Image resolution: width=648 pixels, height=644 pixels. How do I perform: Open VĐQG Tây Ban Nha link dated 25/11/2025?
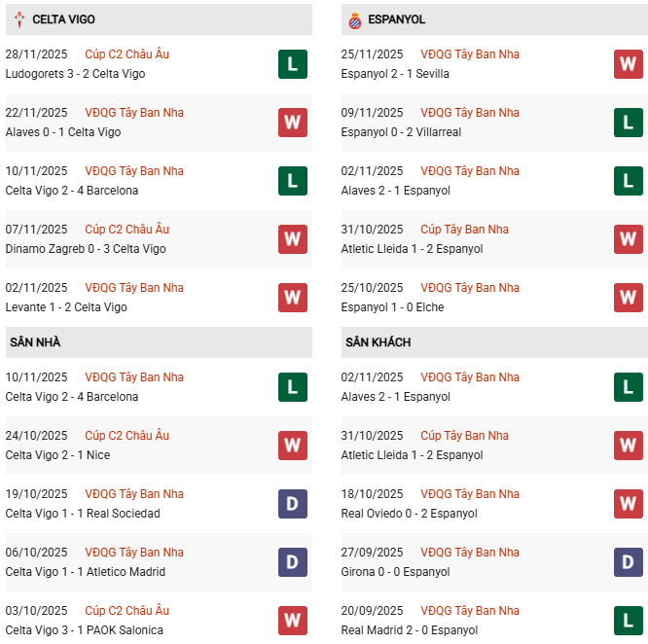(x=470, y=54)
